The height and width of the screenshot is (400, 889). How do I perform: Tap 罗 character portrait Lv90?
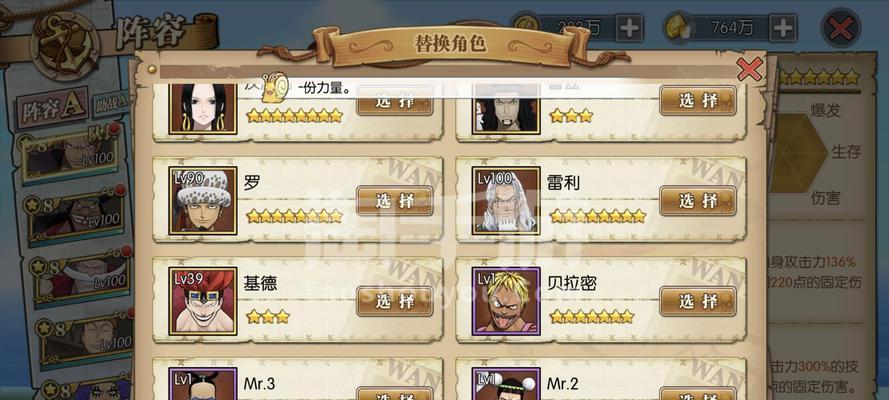click(203, 201)
